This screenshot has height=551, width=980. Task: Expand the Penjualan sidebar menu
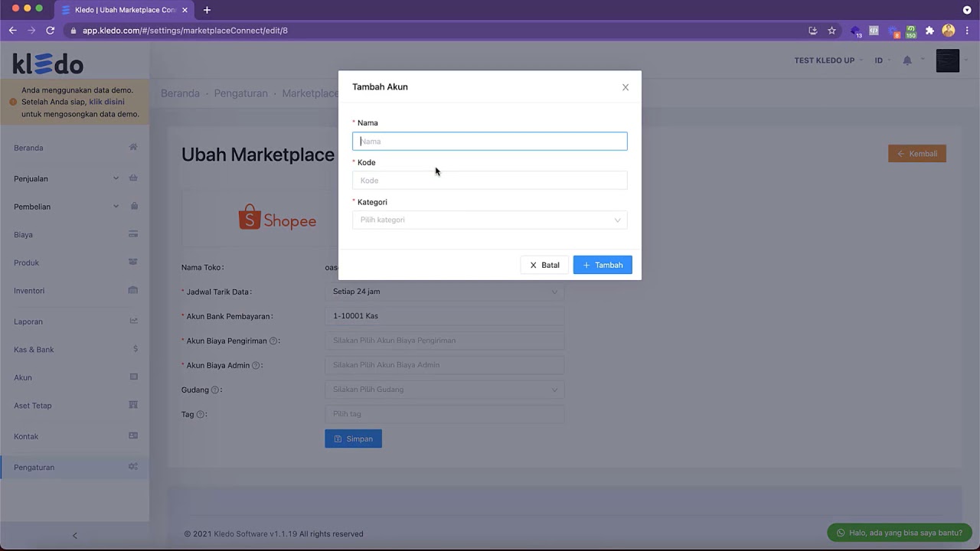coord(75,178)
